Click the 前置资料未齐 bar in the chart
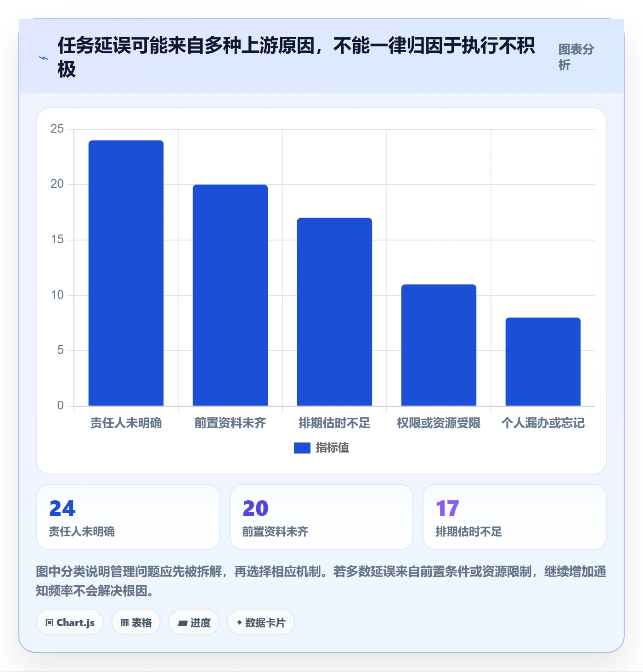643x672 pixels. coord(230,295)
